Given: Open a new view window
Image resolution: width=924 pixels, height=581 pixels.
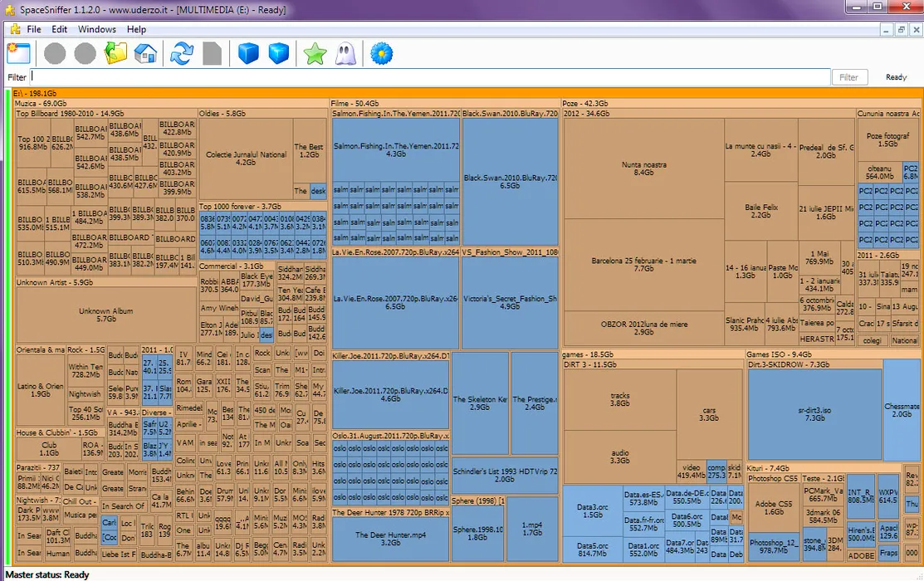Looking at the screenshot, I should (x=18, y=54).
